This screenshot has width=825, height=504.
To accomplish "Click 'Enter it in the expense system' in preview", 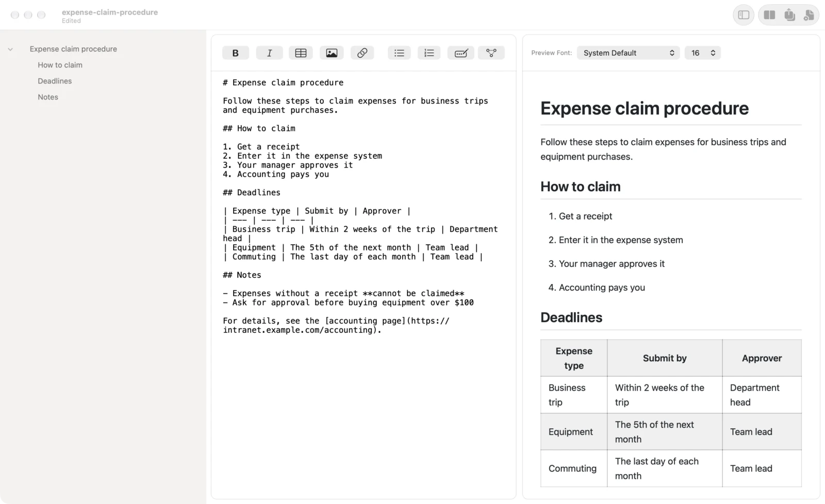I will point(621,240).
